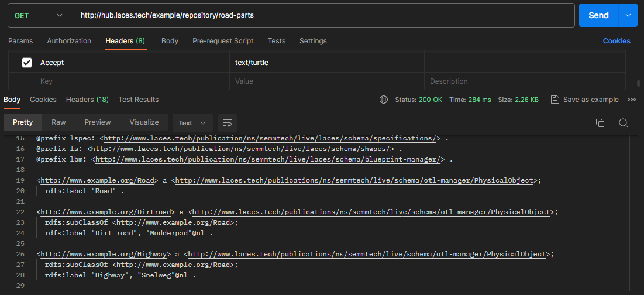Screen dimensions: 644x295
Task: Switch to Raw response view
Action: [58, 122]
